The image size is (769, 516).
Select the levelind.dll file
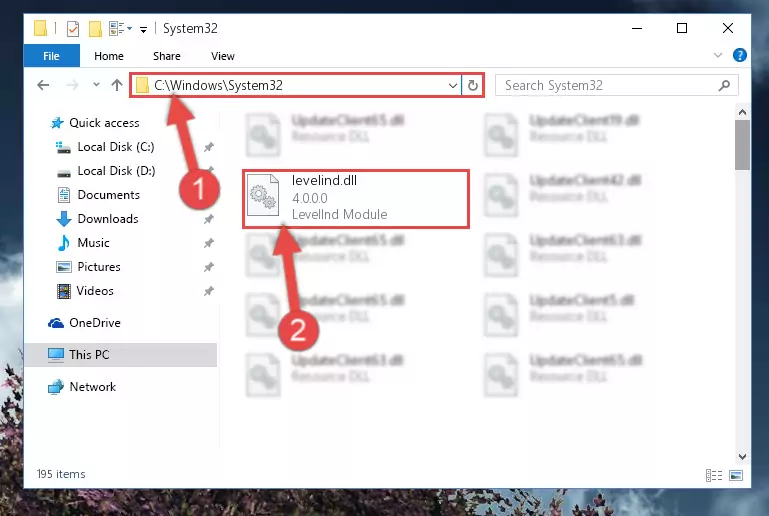point(356,199)
